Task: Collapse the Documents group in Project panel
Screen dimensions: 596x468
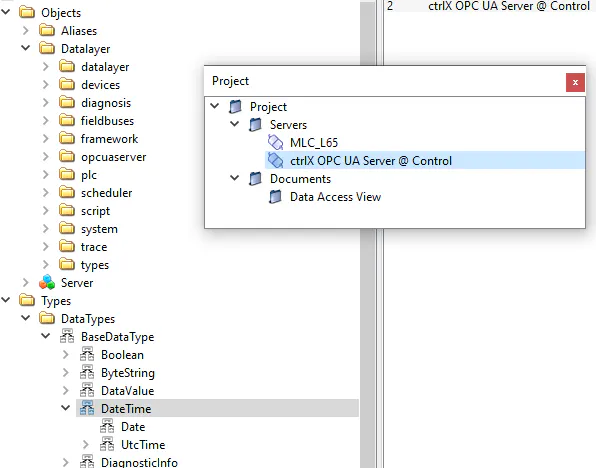Action: pyautogui.click(x=235, y=178)
